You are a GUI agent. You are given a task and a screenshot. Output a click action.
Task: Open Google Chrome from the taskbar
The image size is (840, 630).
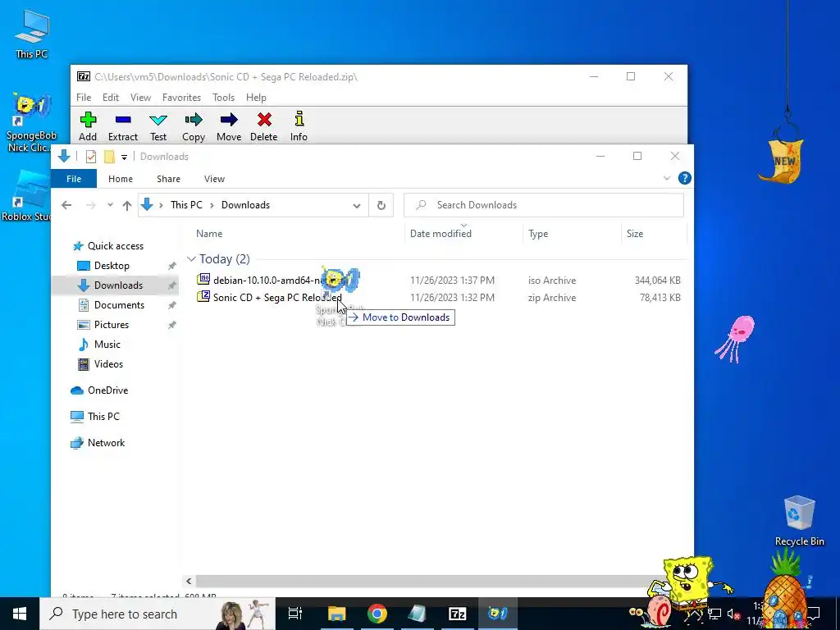tap(377, 614)
